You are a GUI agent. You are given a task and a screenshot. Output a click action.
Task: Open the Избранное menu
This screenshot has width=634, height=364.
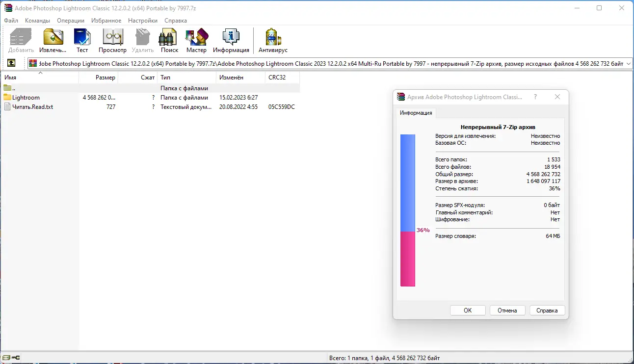106,21
